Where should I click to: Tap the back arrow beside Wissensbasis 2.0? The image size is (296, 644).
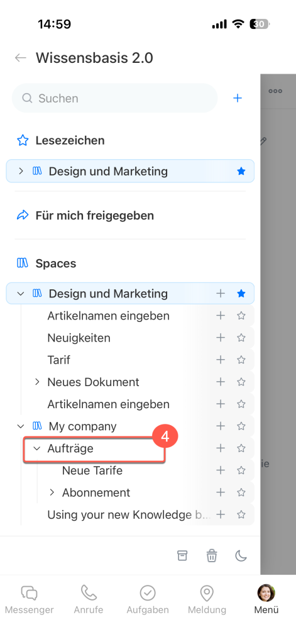tap(21, 58)
